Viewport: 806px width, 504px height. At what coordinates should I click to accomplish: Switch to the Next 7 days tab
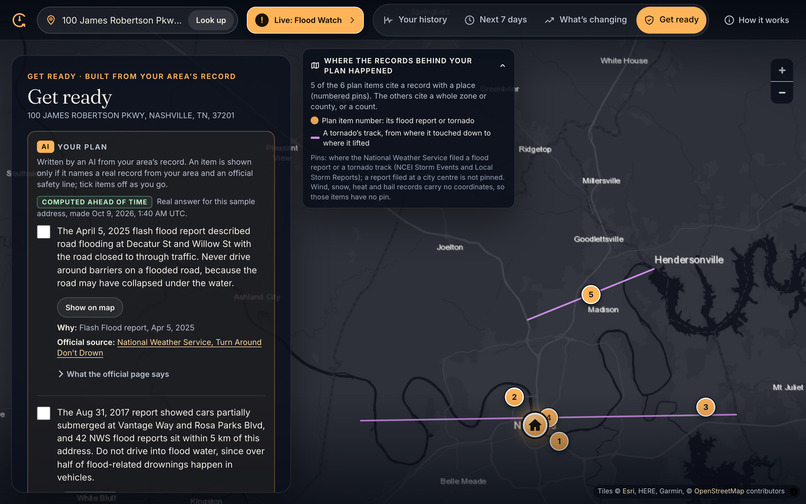[496, 20]
